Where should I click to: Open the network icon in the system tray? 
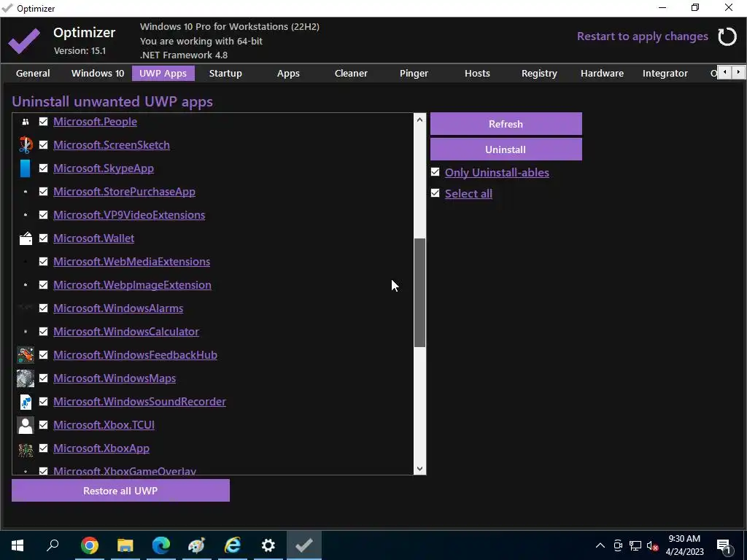pyautogui.click(x=635, y=545)
